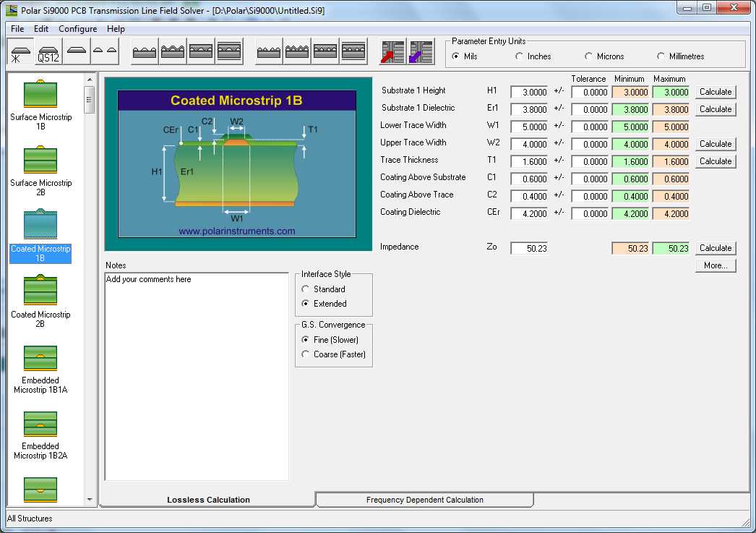Click the purple arrow table export icon

[421, 52]
